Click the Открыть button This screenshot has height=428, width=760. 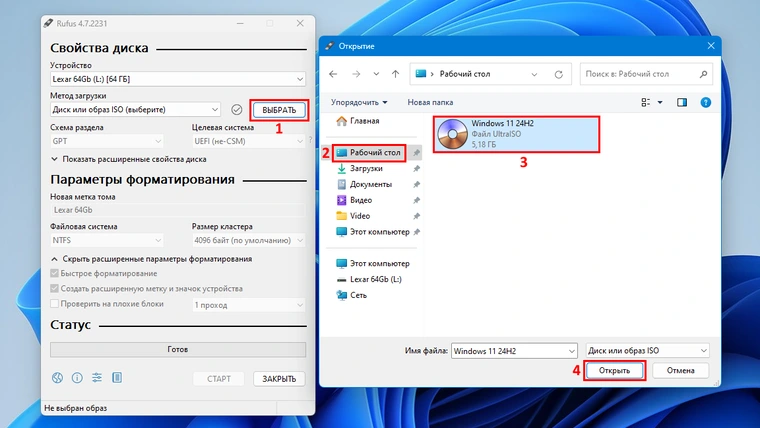pos(614,370)
